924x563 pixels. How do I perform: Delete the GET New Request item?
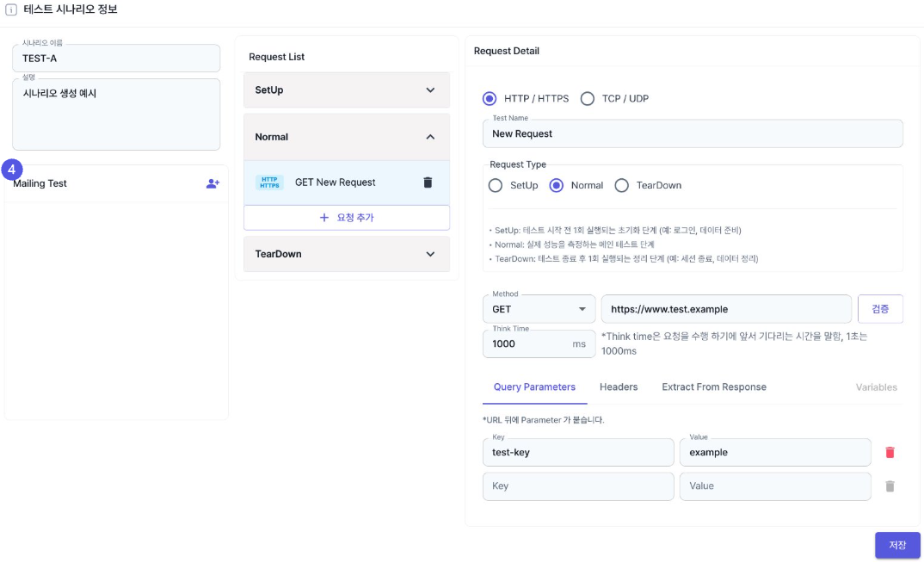[428, 183]
